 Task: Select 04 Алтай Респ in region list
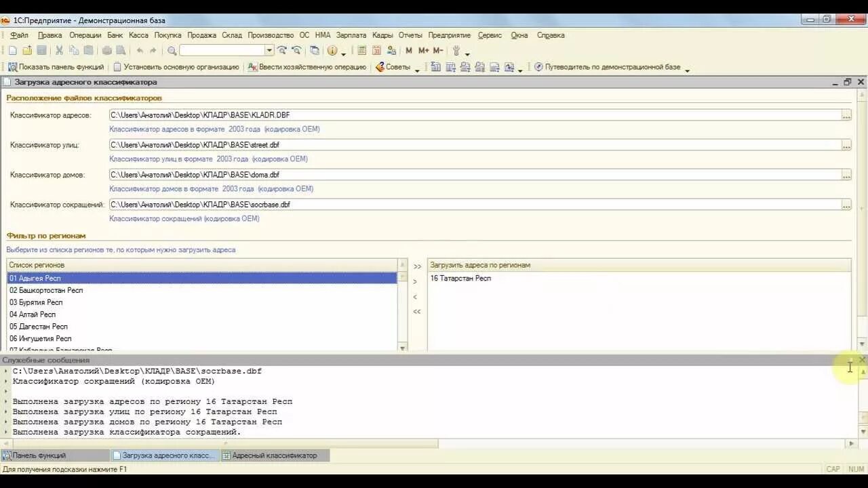point(202,314)
